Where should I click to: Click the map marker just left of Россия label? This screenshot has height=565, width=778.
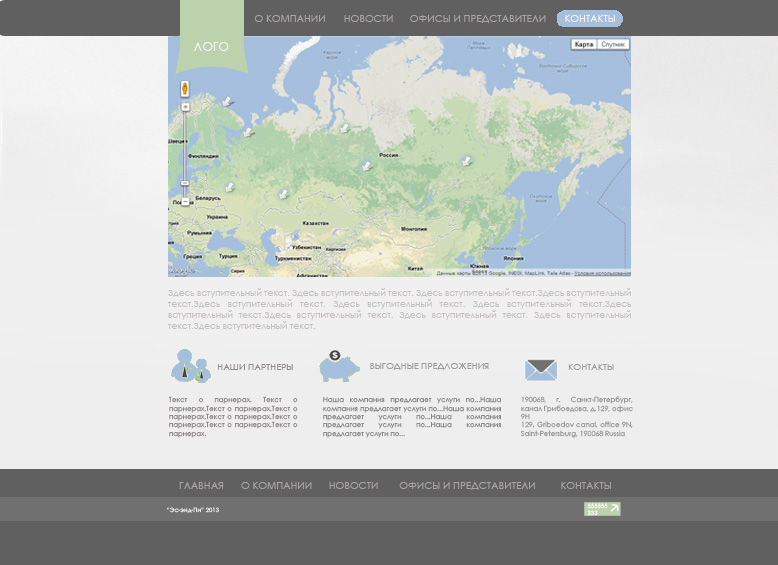pyautogui.click(x=366, y=166)
